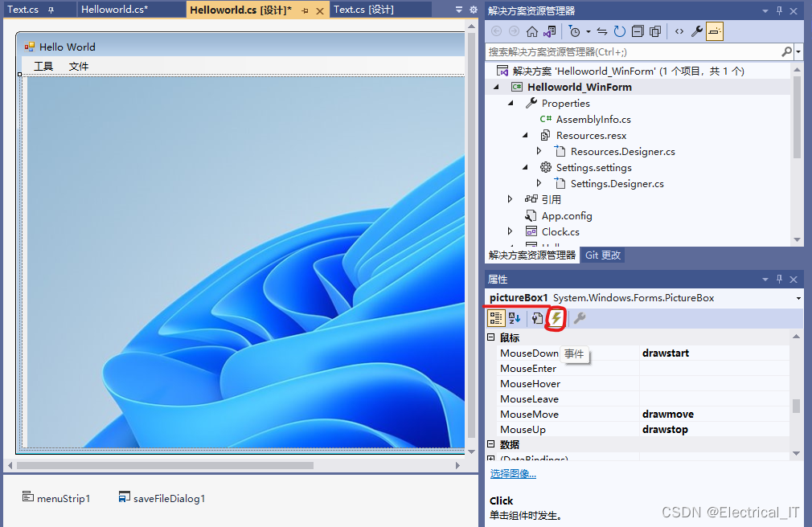Pin the Properties panel

779,280
